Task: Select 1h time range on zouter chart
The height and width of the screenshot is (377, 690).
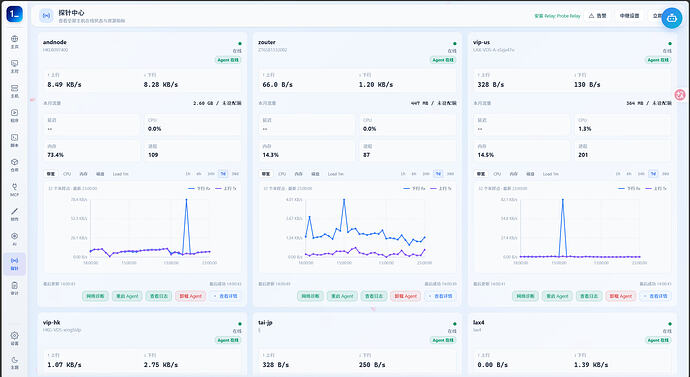Action: click(x=403, y=174)
